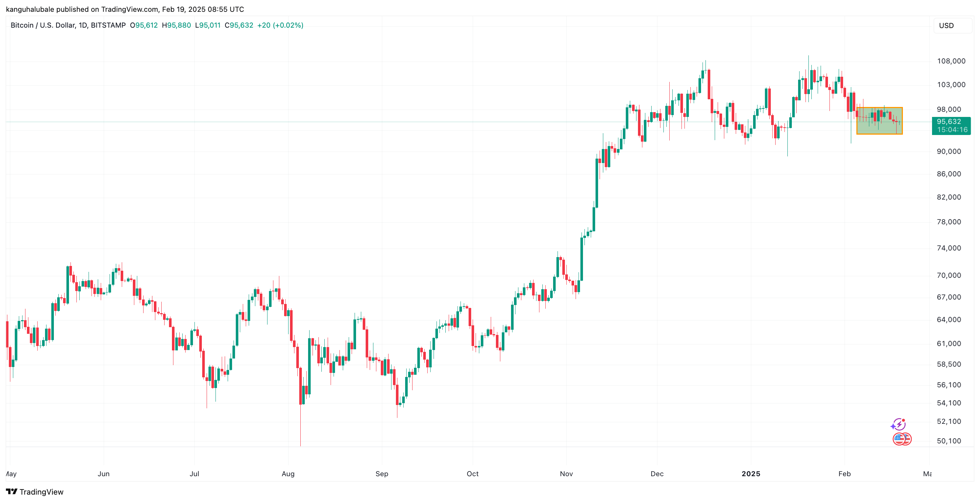Click the 50,100 price scale label
This screenshot has width=980, height=502.
[948, 441]
